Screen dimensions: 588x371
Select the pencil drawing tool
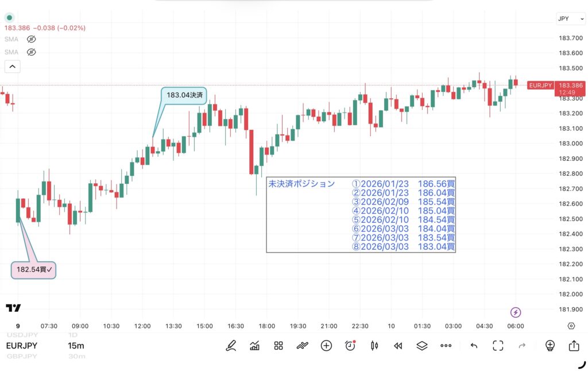point(231,345)
